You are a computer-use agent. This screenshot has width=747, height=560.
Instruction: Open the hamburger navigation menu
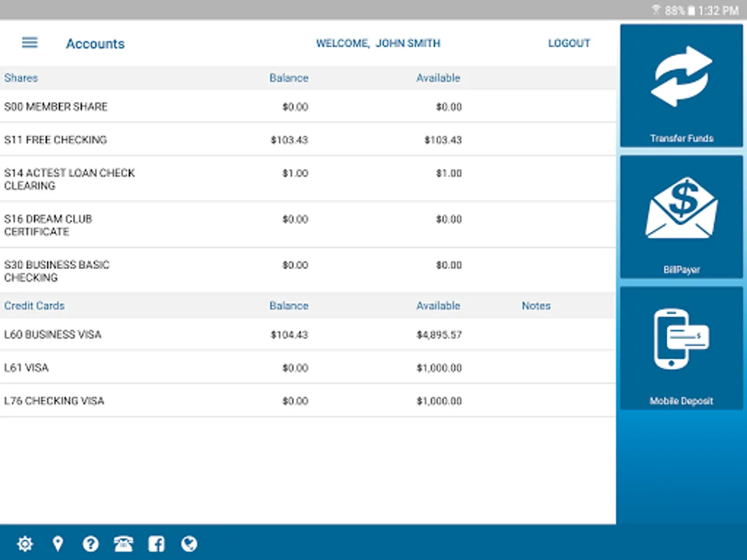(30, 42)
